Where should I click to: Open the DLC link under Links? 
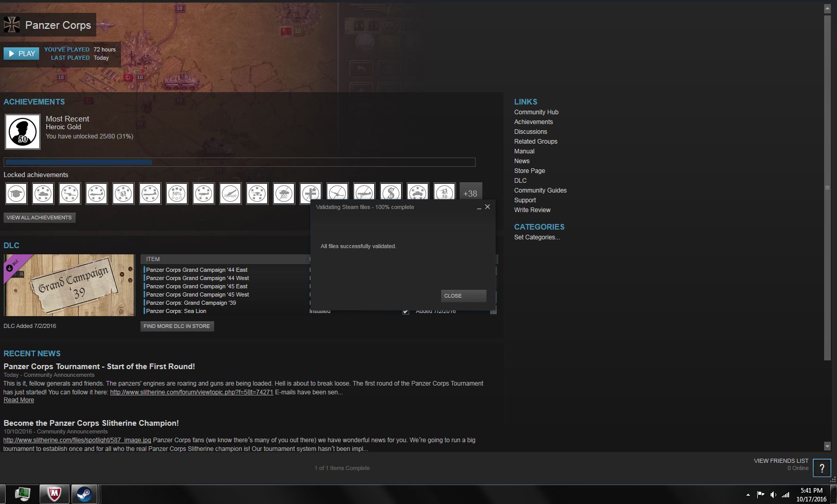[x=520, y=181]
